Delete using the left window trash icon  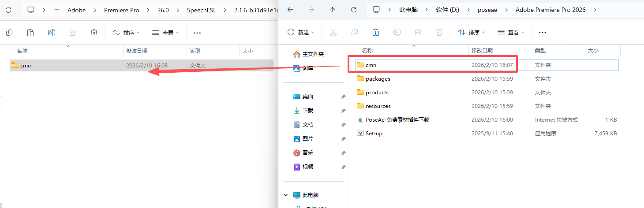pyautogui.click(x=94, y=33)
